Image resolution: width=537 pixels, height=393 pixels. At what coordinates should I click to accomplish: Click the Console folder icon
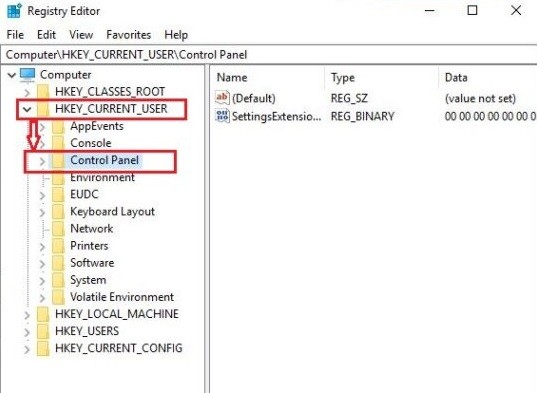coord(58,143)
